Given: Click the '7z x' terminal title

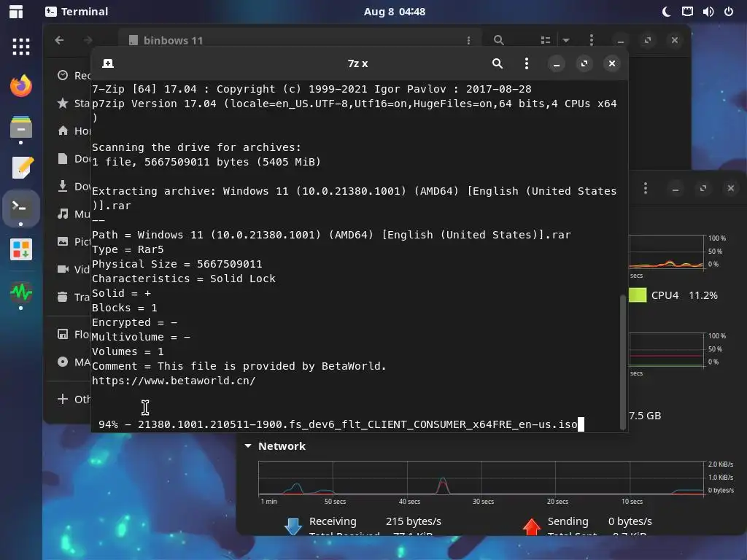Looking at the screenshot, I should coord(357,63).
